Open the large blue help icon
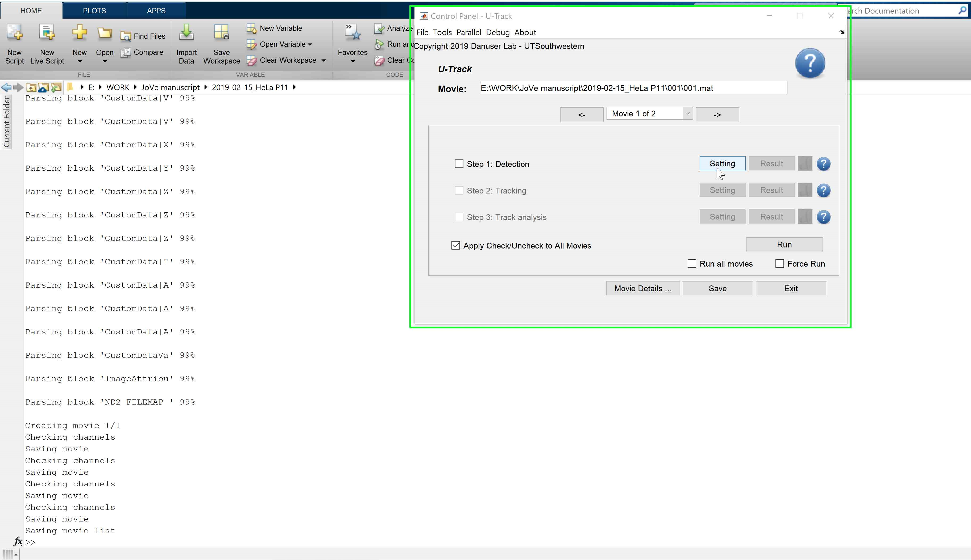971x560 pixels. tap(810, 63)
